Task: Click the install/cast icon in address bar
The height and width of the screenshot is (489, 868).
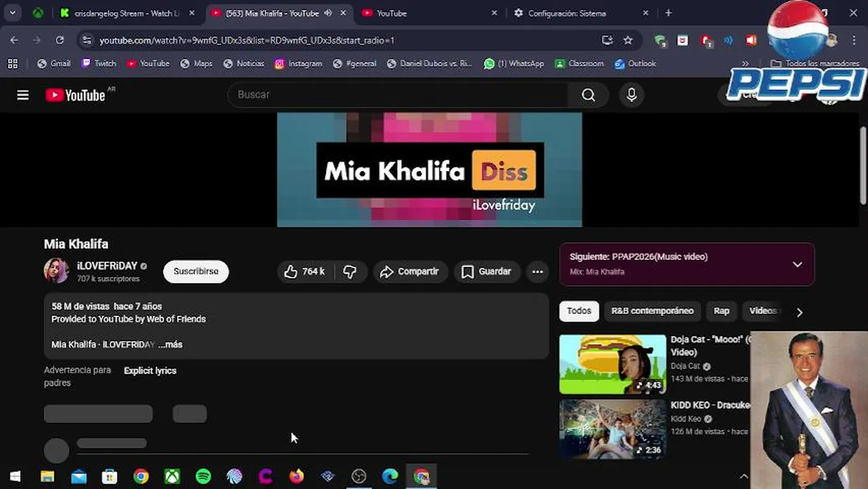Action: tap(607, 40)
